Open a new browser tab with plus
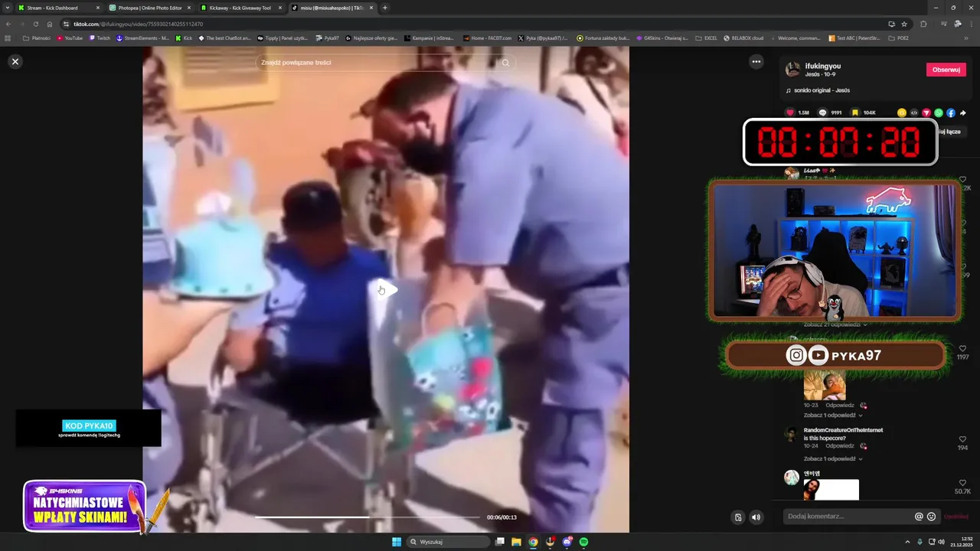This screenshot has height=551, width=980. click(384, 8)
